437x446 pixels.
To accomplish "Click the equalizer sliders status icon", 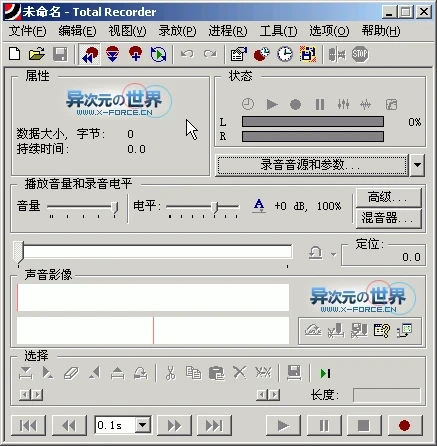I will pyautogui.click(x=343, y=104).
